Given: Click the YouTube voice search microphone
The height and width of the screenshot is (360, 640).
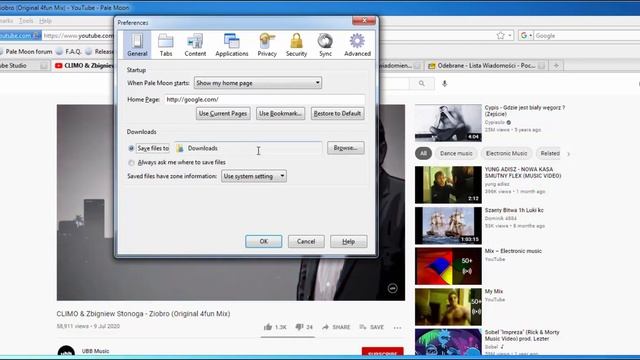Looking at the screenshot, I should (444, 84).
